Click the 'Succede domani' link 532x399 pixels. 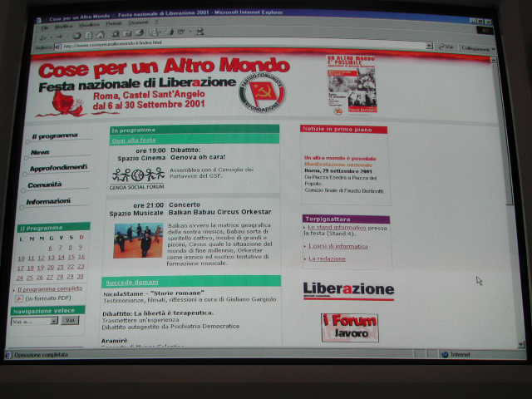click(x=132, y=283)
